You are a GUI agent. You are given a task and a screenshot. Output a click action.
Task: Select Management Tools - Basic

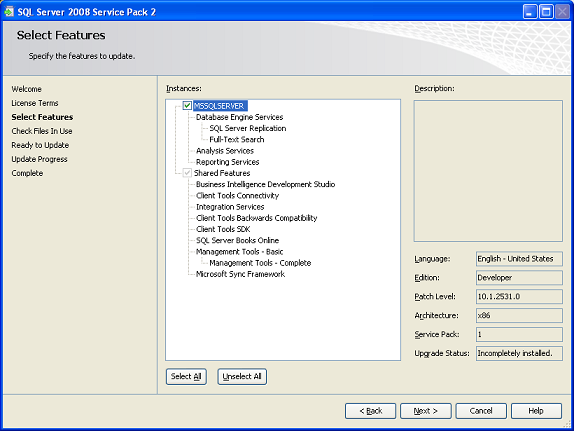pyautogui.click(x=239, y=252)
